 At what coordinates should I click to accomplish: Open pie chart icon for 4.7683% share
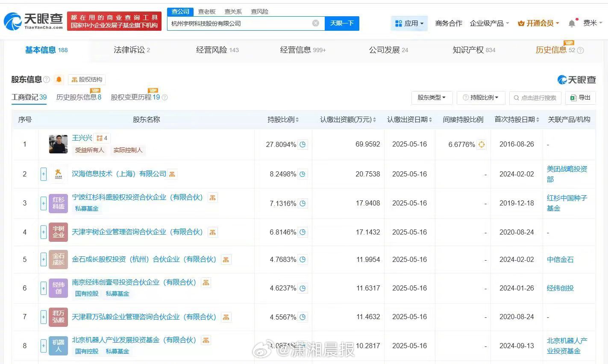(x=303, y=259)
